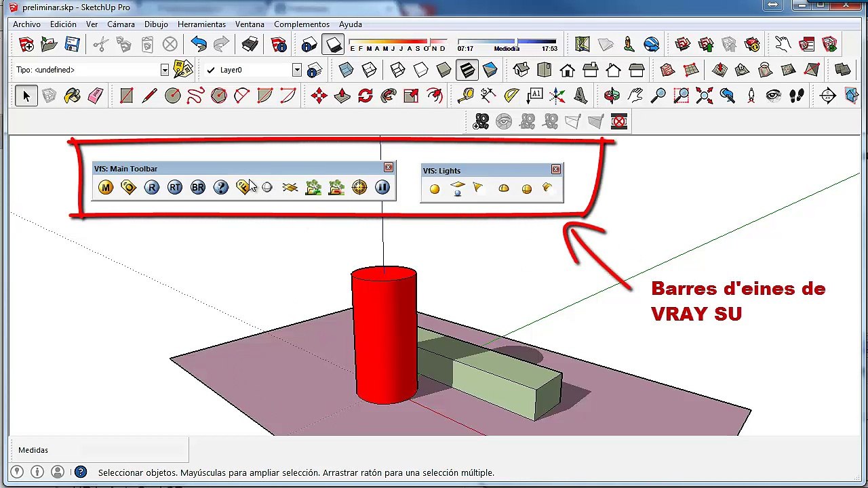Select the Eraser tool

95,96
